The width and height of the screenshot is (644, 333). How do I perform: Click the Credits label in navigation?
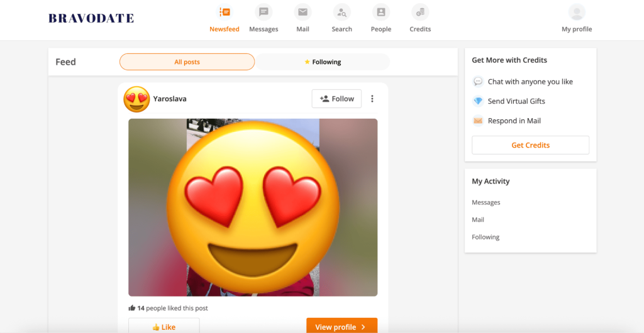click(420, 29)
